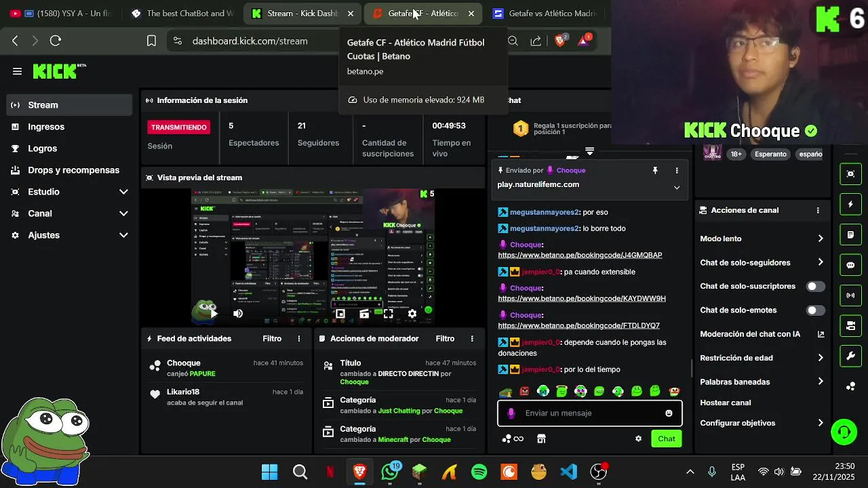Click the green Chat send button
868x488 pixels.
[x=667, y=439]
